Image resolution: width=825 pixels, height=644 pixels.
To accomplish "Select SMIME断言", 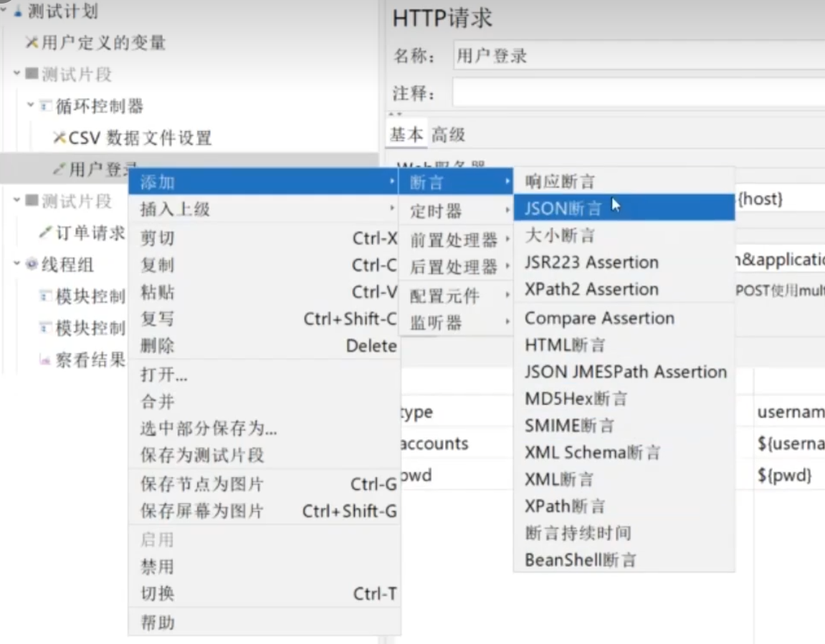I will (624, 426).
